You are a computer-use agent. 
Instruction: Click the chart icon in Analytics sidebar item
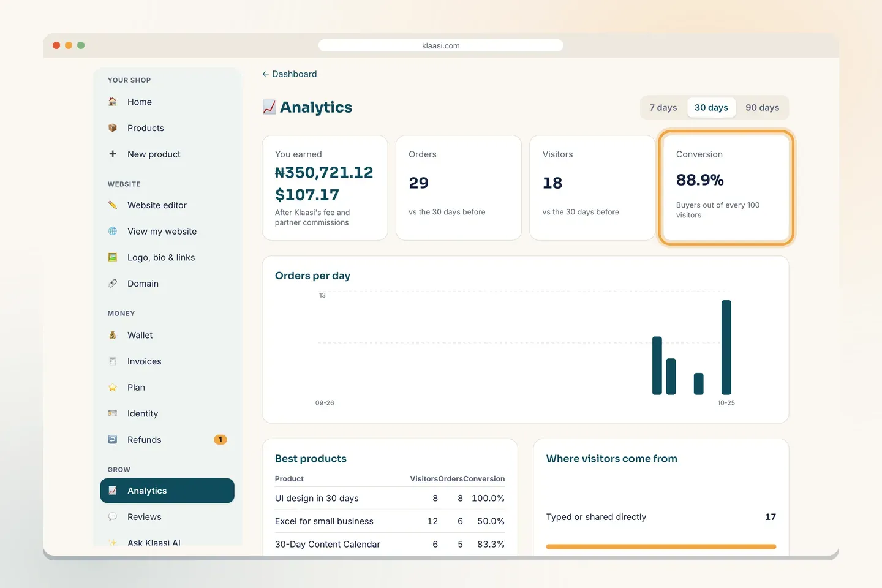click(x=113, y=491)
